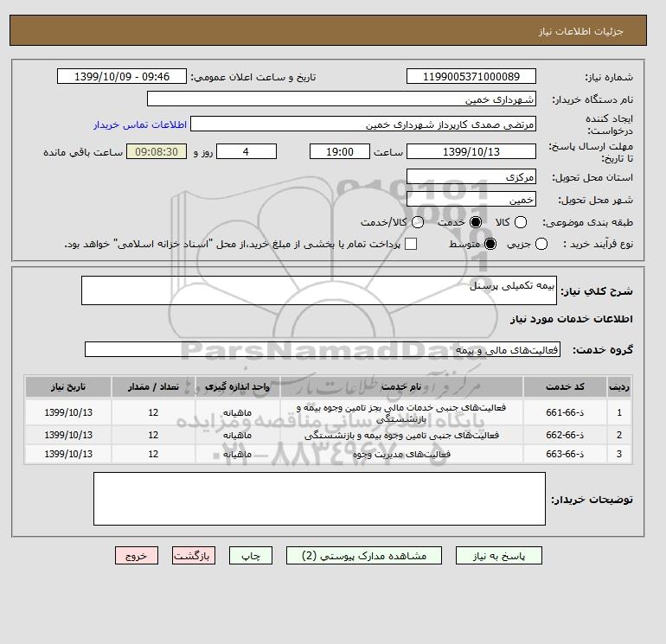The height and width of the screenshot is (644, 666).
Task: Open مشاهده مدارک پیوستی (2) attachments
Action: (x=364, y=556)
